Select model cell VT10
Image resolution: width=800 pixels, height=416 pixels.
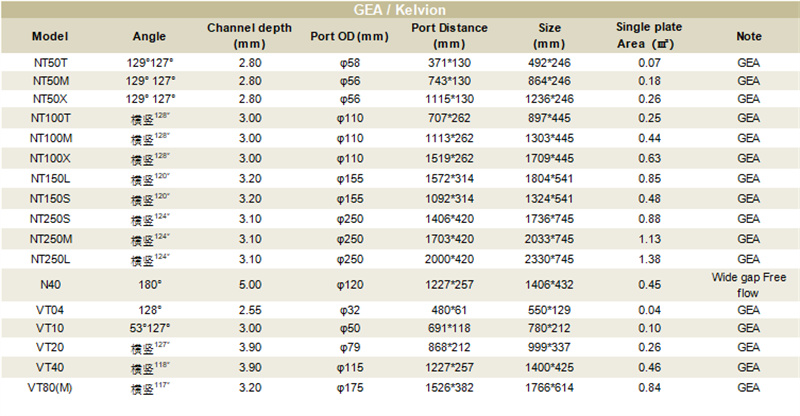coord(50,328)
